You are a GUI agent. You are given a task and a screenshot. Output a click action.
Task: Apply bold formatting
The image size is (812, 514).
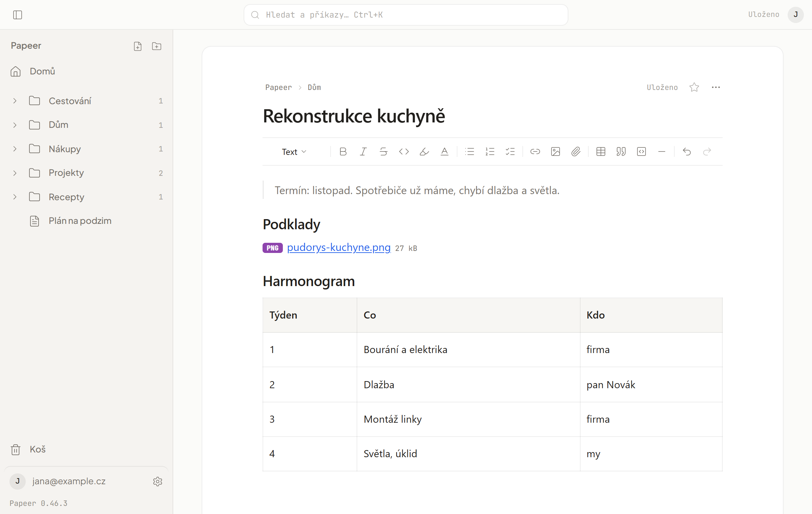tap(343, 151)
